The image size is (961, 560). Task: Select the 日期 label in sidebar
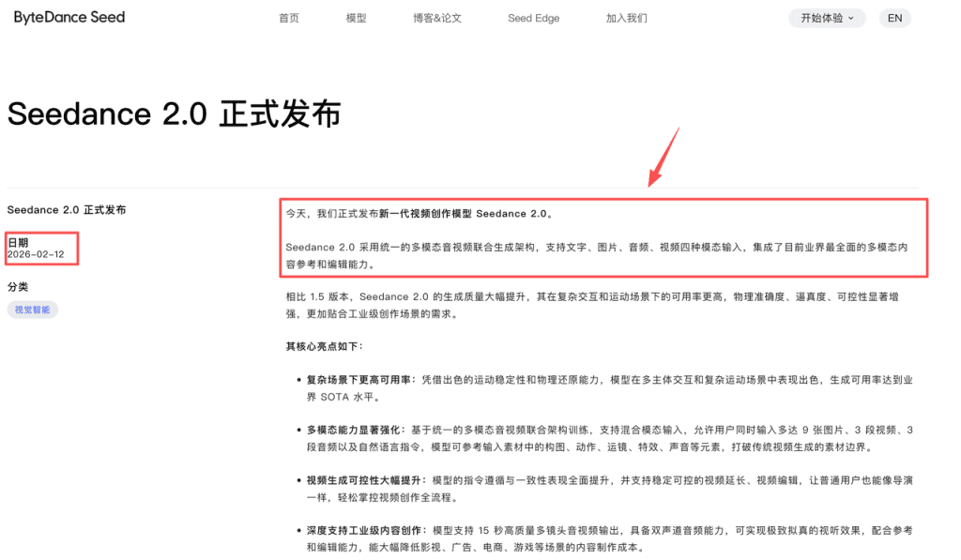click(x=18, y=243)
